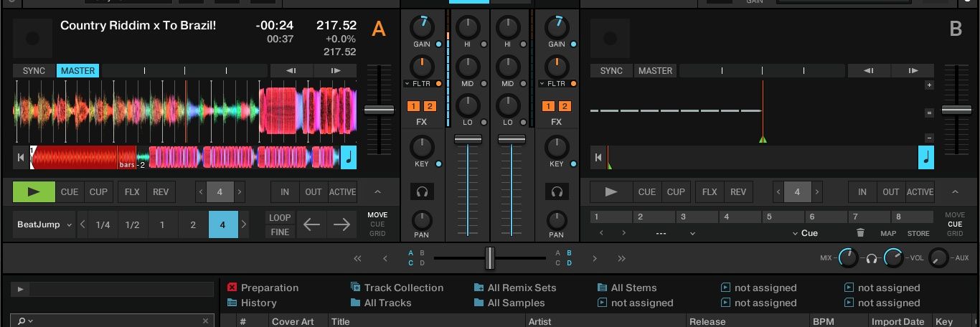Open BeatJump mode dropdown on Deck A
This screenshot has width=980, height=327.
point(44,224)
